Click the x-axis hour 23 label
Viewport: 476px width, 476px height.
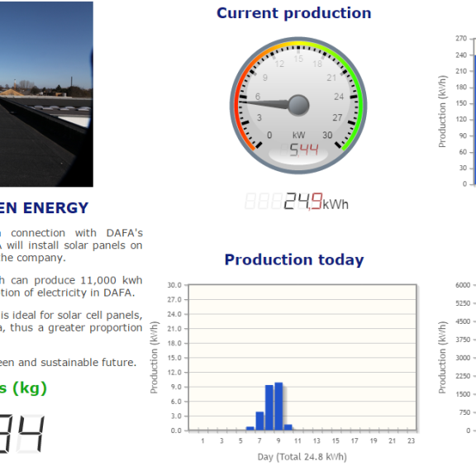pos(411,440)
